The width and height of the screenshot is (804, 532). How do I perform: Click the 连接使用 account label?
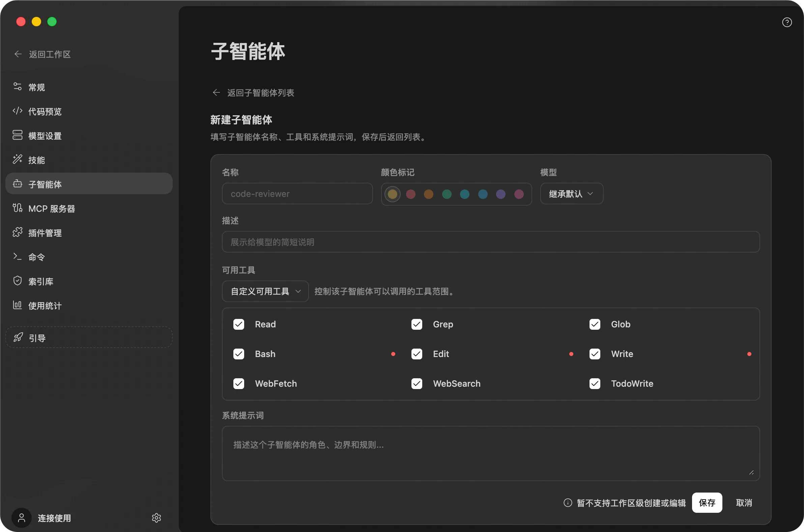point(54,518)
